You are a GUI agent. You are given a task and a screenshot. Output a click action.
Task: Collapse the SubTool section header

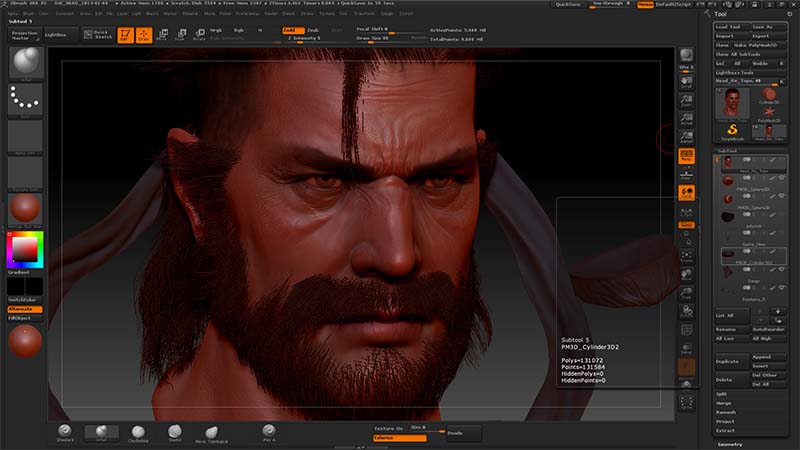(x=728, y=151)
